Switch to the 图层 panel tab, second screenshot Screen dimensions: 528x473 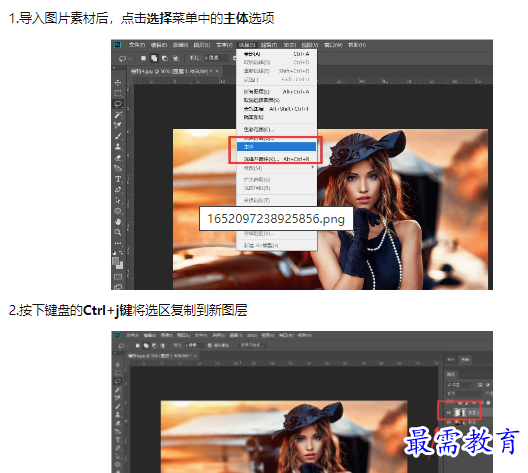[x=451, y=374]
